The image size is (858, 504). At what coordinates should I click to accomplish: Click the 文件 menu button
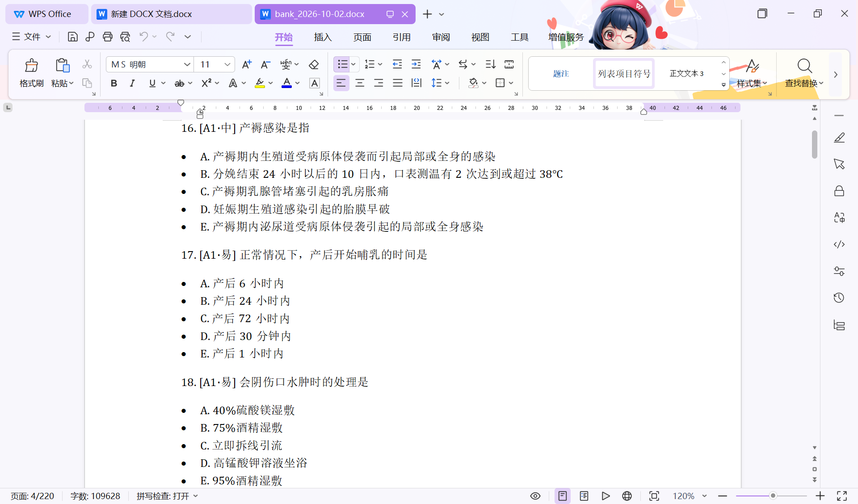(x=31, y=37)
